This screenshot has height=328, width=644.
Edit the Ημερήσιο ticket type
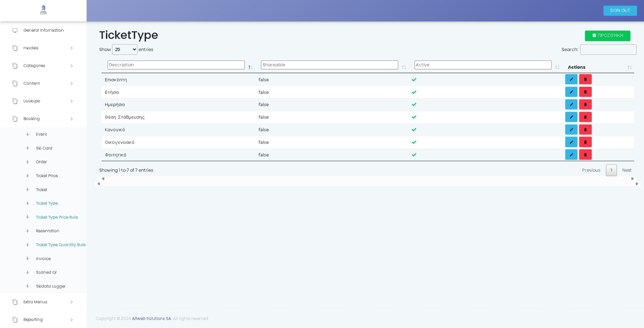pyautogui.click(x=571, y=105)
